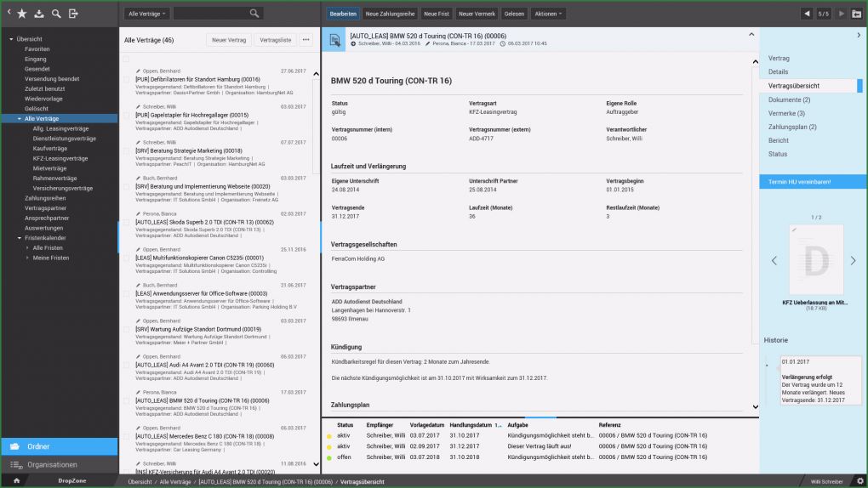This screenshot has width=868, height=488.
Task: Tick the checkbox for Multifunktionskopierer Canon C5235i
Action: click(126, 258)
